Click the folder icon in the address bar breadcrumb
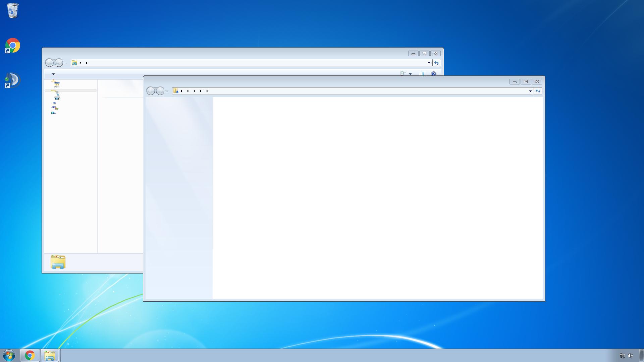The width and height of the screenshot is (644, 362). 176,91
